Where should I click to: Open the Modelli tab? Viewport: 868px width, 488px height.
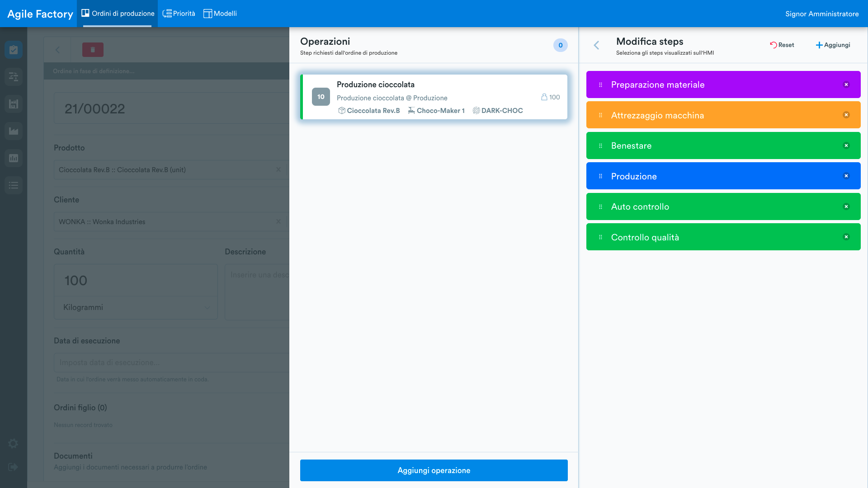[x=220, y=14]
